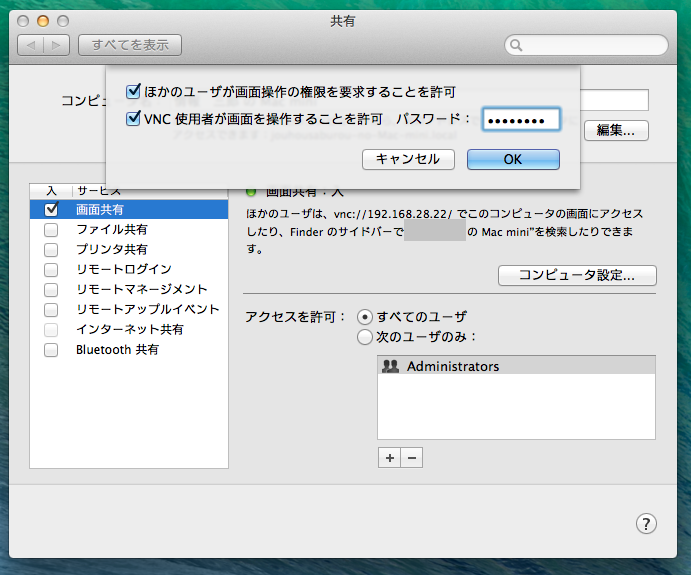Enable the Bluetooth 共有 checkbox
This screenshot has height=575, width=691.
point(51,350)
